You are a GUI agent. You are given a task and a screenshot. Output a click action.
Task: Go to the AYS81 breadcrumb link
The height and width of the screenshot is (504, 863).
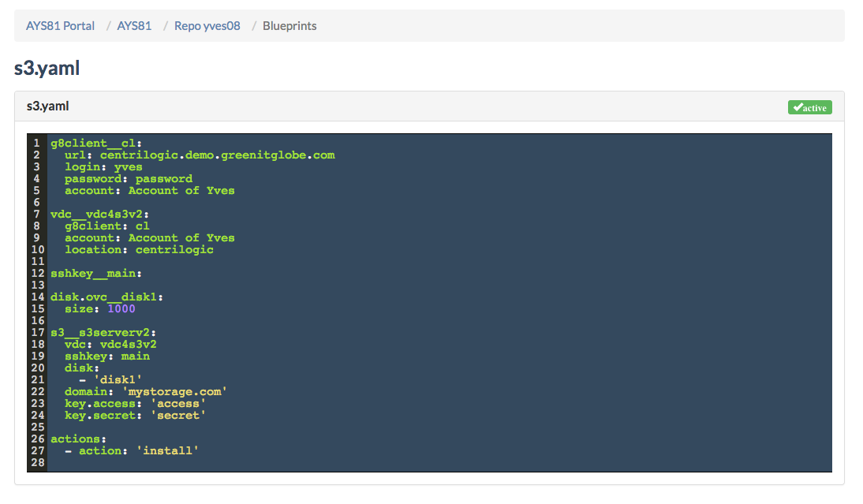[x=134, y=26]
